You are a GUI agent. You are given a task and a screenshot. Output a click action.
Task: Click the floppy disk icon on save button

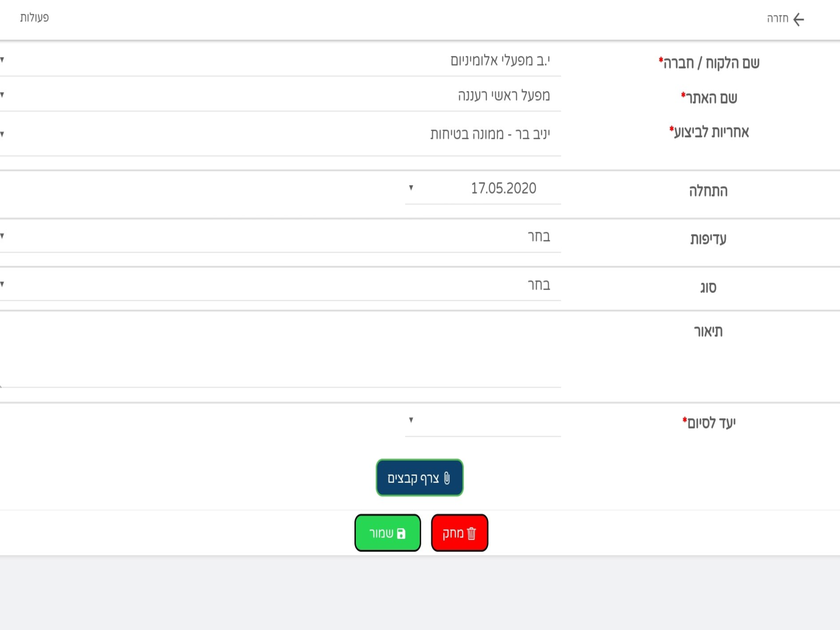pyautogui.click(x=401, y=533)
